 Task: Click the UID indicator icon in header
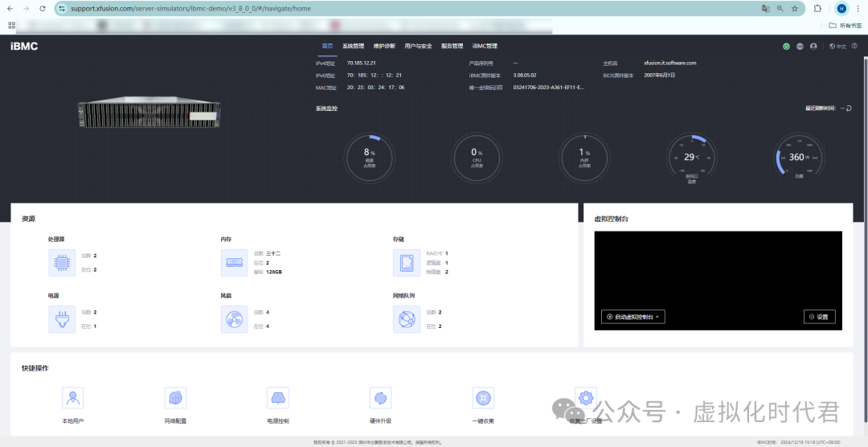pyautogui.click(x=800, y=47)
